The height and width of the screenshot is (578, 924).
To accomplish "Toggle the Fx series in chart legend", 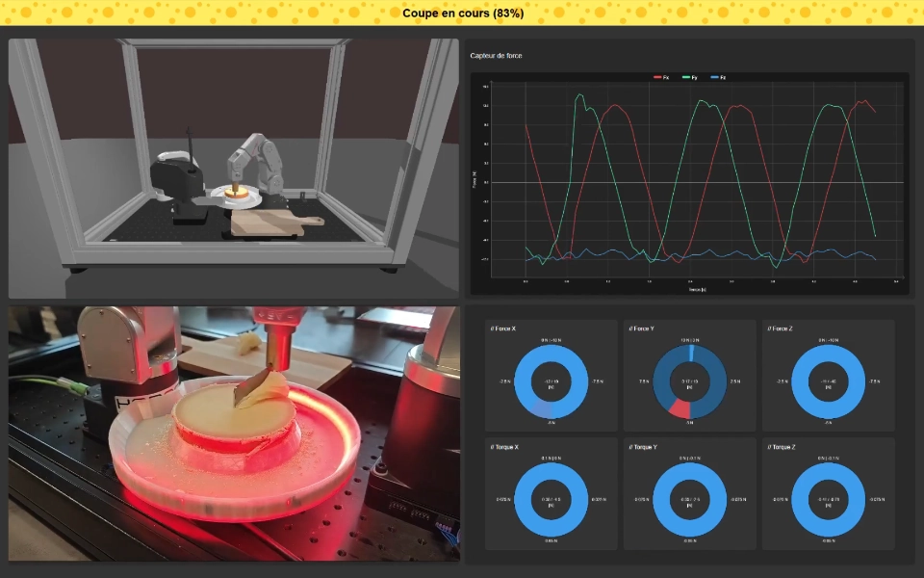I will pos(661,77).
